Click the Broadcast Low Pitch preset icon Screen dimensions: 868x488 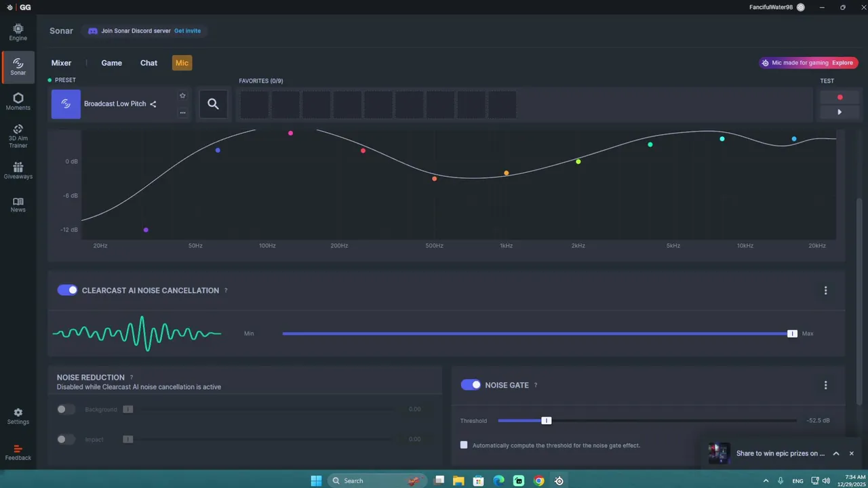66,104
